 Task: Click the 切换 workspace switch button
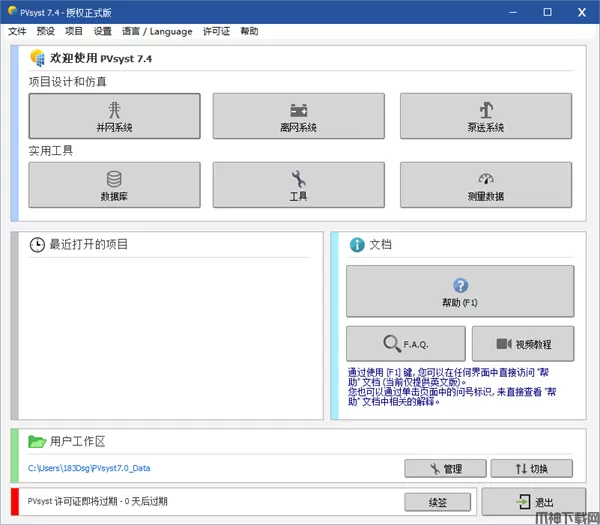click(x=531, y=468)
